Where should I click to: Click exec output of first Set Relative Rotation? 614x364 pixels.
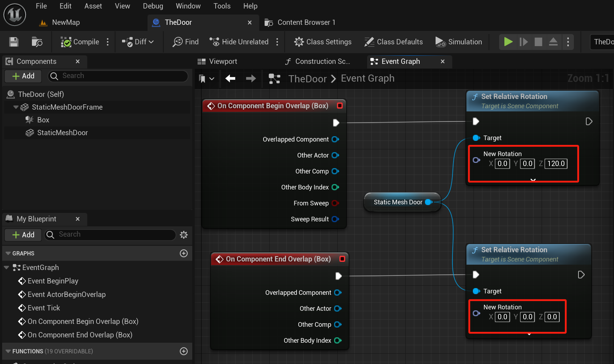589,122
